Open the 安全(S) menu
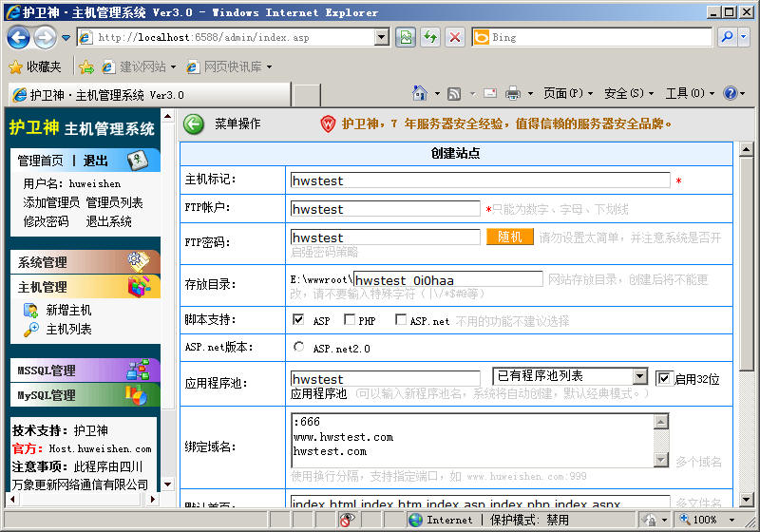The height and width of the screenshot is (532, 760). click(629, 93)
